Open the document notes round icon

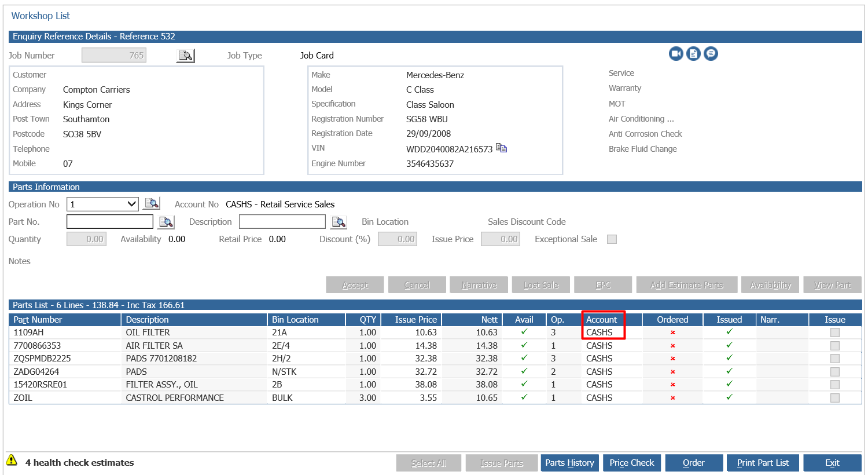[693, 54]
